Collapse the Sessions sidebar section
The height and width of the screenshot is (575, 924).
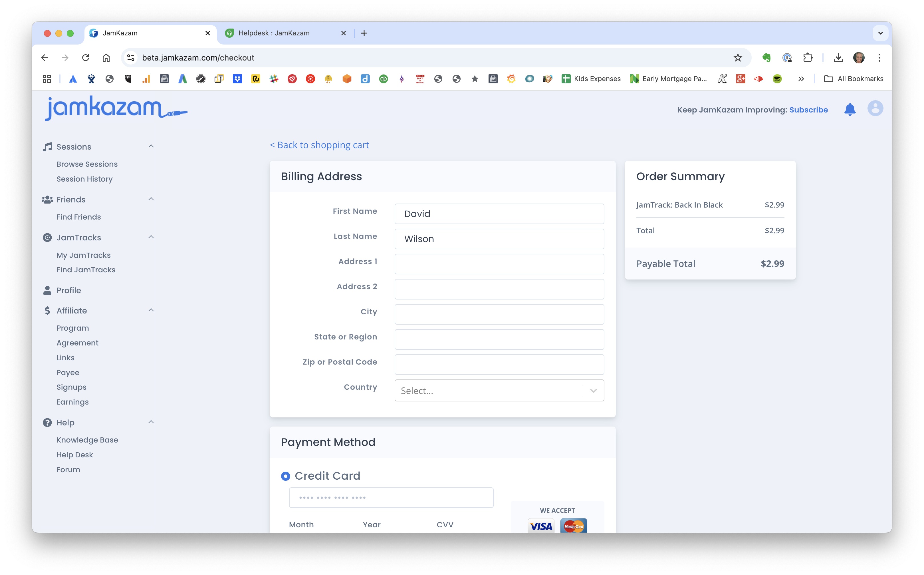pos(151,146)
